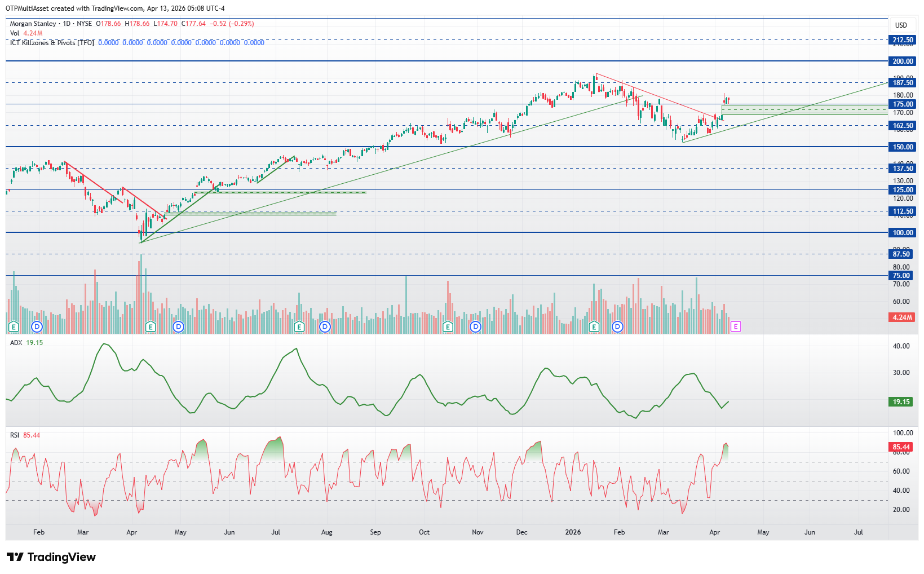Select the dividend marker just before Aug
924x574 pixels.
point(324,326)
